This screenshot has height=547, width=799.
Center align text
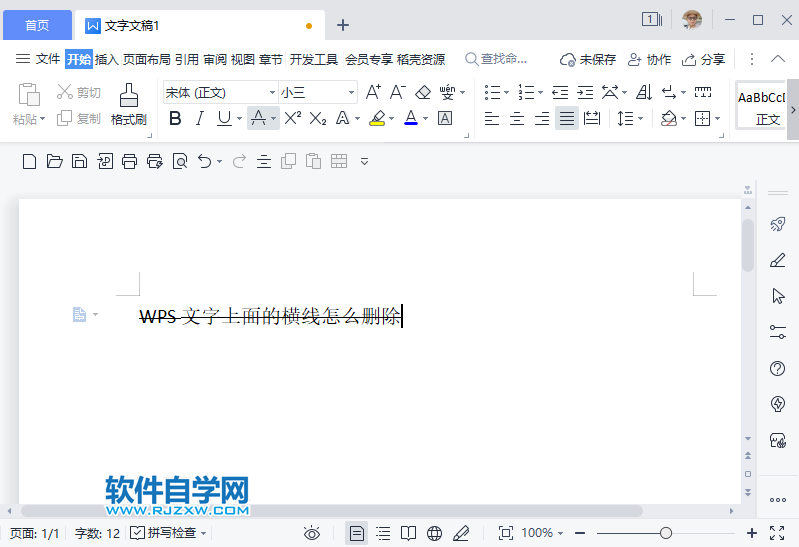click(517, 119)
